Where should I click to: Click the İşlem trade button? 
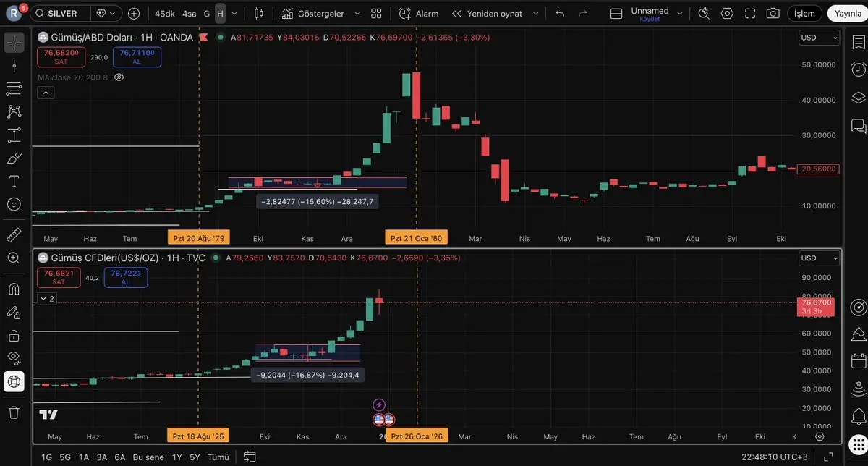pyautogui.click(x=804, y=14)
